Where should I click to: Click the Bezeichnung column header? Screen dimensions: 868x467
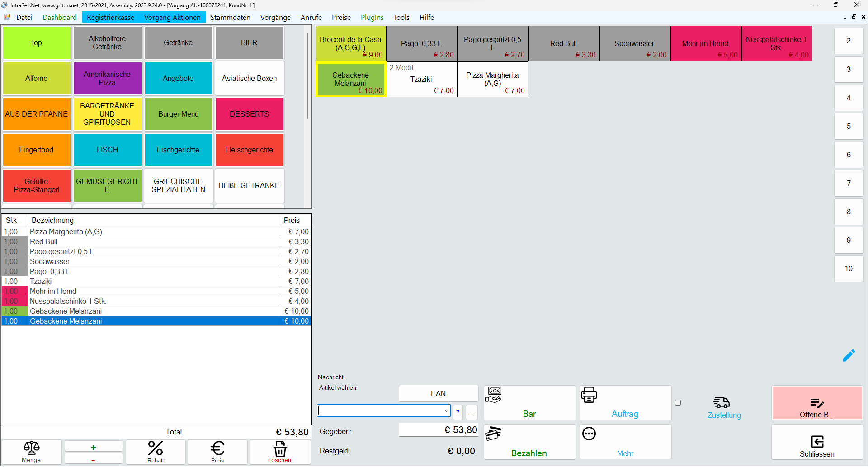pyautogui.click(x=154, y=220)
